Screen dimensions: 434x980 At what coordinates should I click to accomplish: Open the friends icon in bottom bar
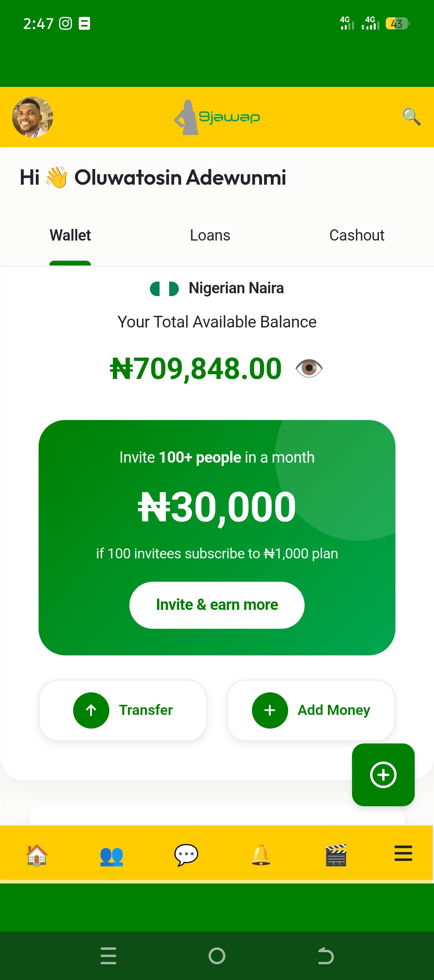point(111,855)
